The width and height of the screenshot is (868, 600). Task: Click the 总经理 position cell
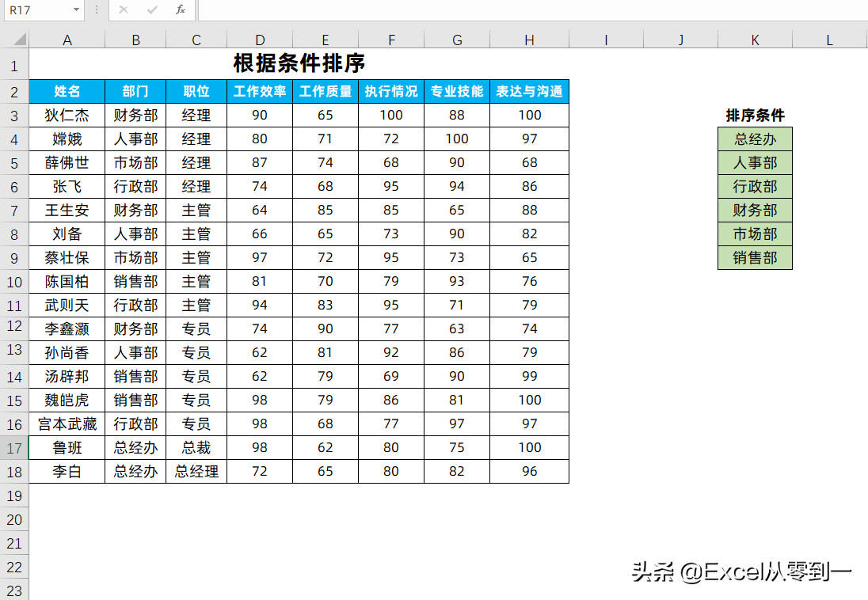coord(196,472)
